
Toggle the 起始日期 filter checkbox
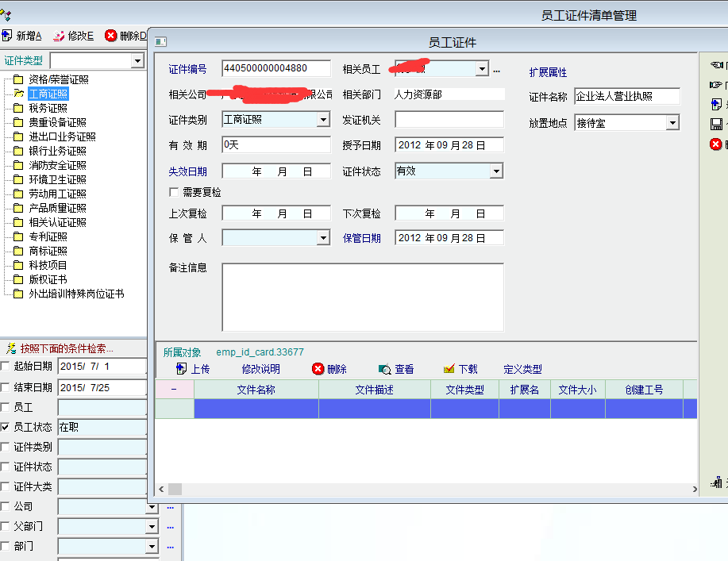(6, 366)
